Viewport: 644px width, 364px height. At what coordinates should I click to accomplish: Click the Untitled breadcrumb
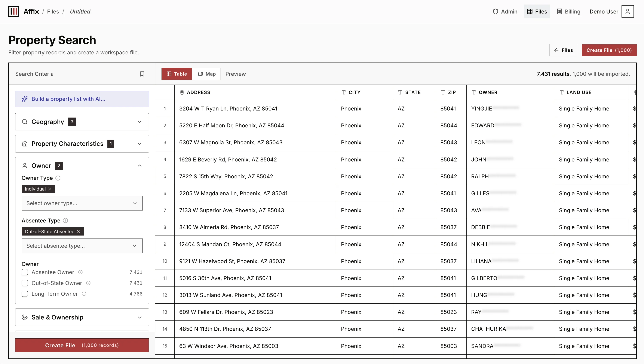[x=80, y=12]
